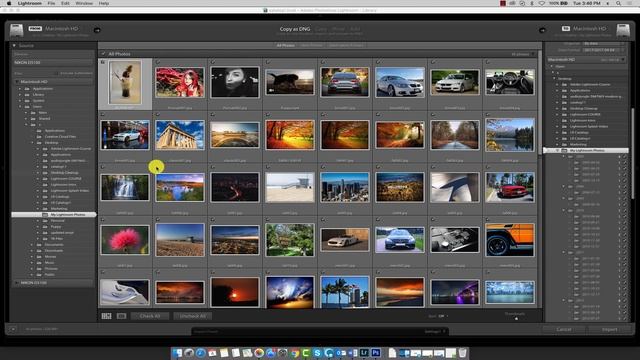Collapse My Lightroom Photos in destination panel

pyautogui.click(x=558, y=151)
